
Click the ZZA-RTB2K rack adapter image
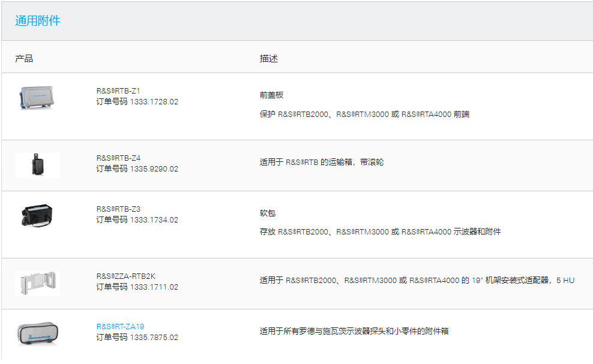tap(37, 282)
